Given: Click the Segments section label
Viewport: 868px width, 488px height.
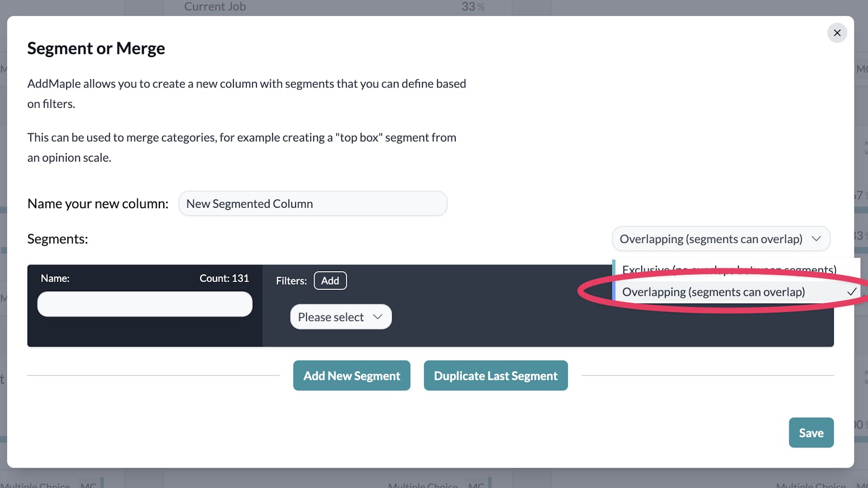Looking at the screenshot, I should 57,239.
